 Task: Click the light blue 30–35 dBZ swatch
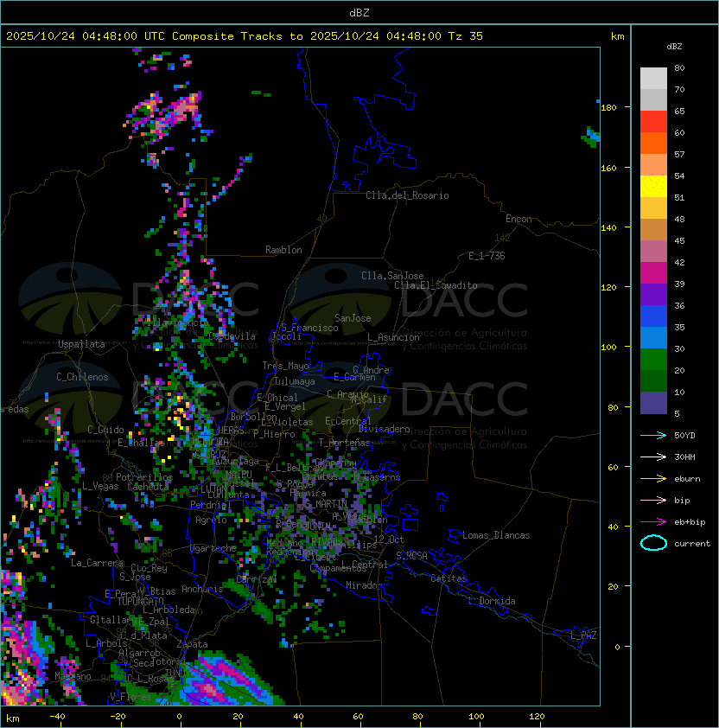pyautogui.click(x=653, y=338)
